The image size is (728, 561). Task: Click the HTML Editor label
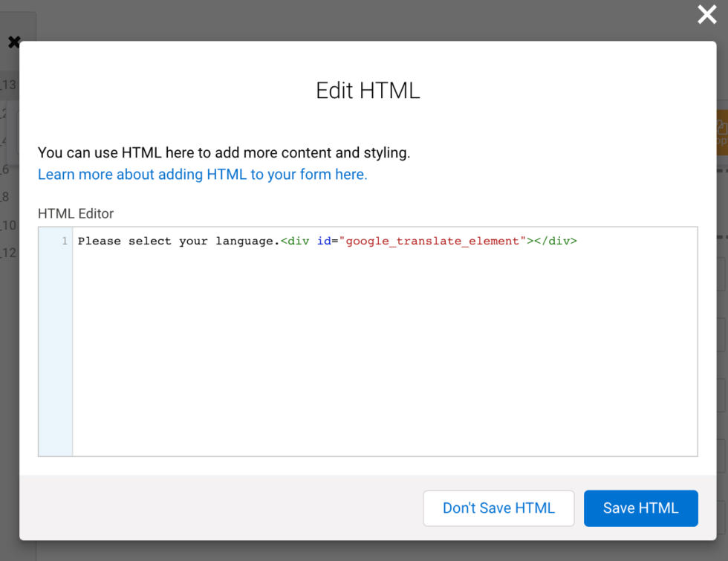tap(76, 213)
